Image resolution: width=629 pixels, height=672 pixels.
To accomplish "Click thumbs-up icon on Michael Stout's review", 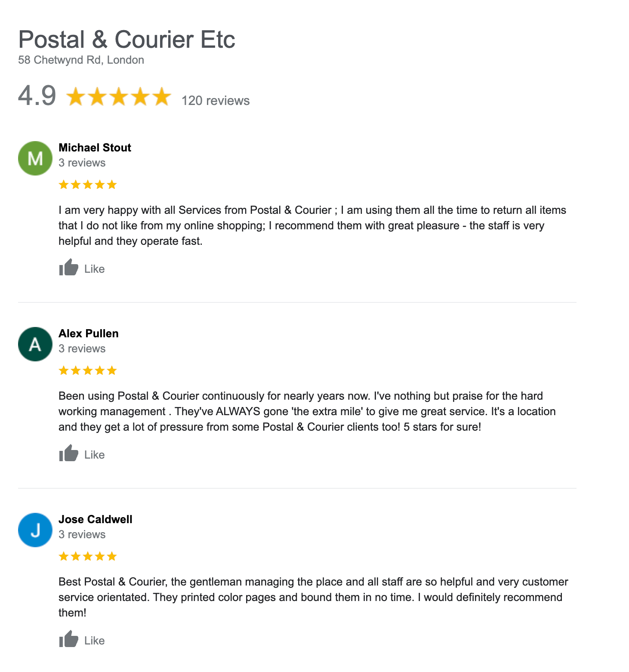I will click(x=68, y=268).
